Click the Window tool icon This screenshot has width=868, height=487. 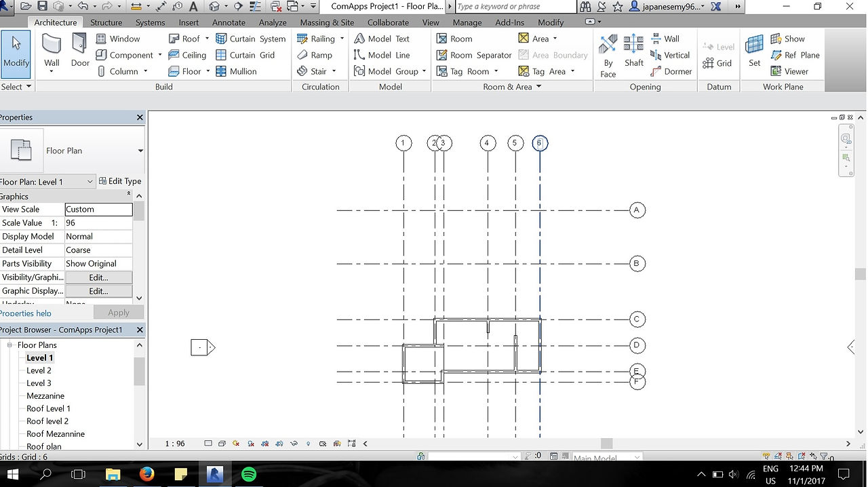click(x=101, y=39)
